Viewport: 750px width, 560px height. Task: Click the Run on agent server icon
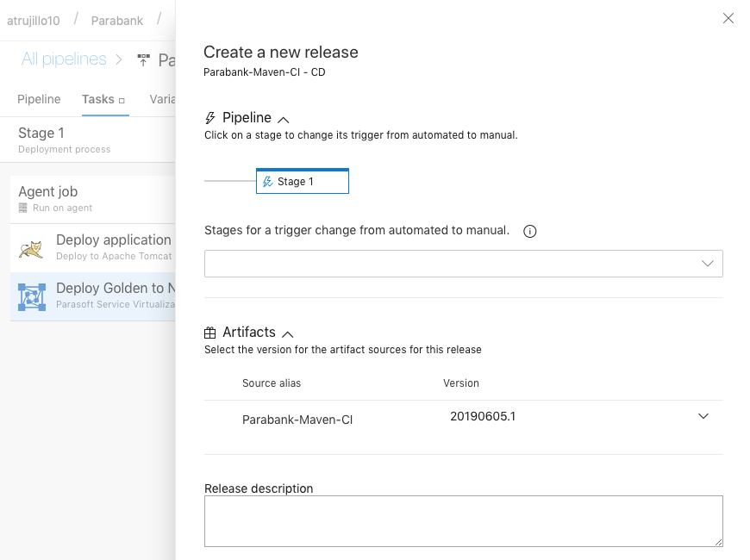click(x=23, y=208)
